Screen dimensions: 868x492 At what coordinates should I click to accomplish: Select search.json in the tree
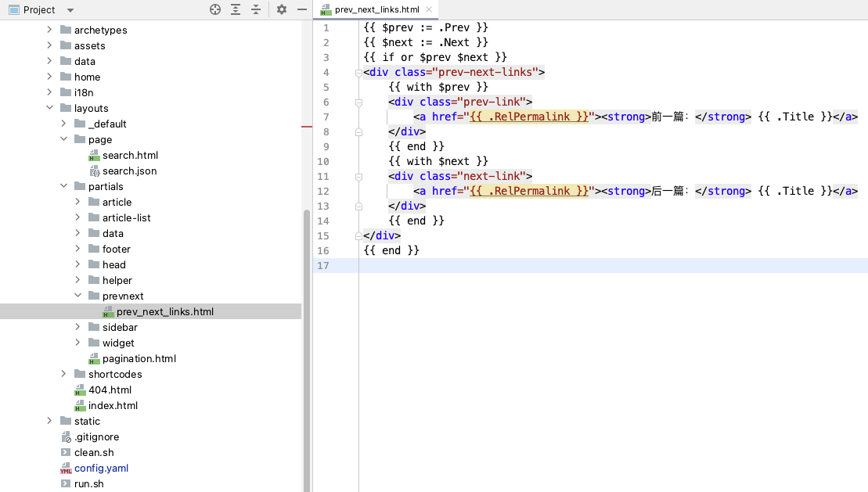(x=130, y=171)
